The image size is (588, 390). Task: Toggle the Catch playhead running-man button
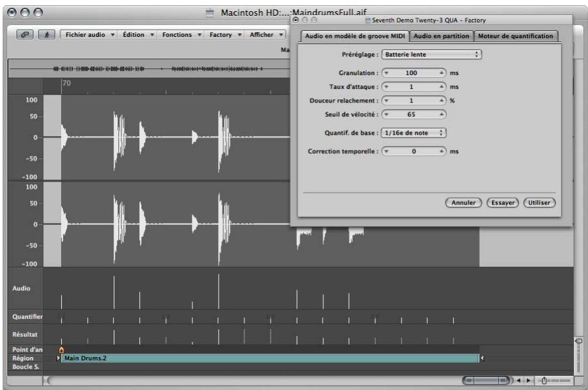click(47, 35)
